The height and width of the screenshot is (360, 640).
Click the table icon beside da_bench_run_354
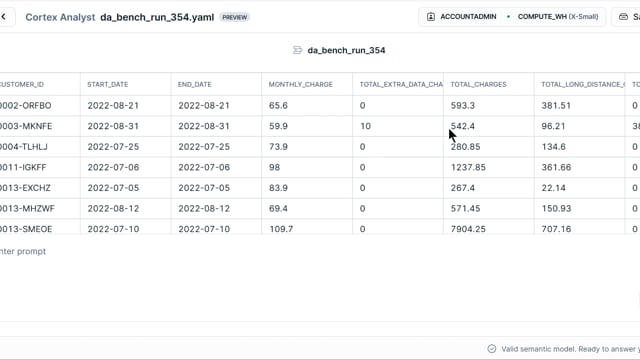[298, 50]
